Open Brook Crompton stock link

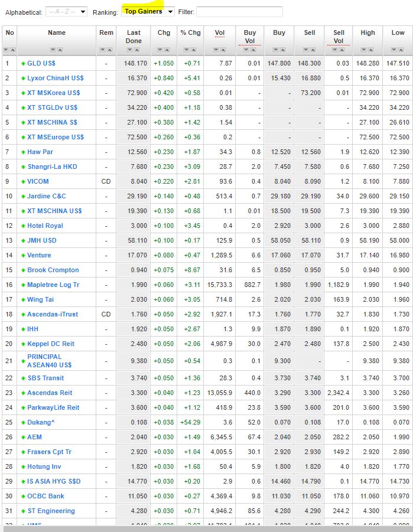[x=53, y=270]
